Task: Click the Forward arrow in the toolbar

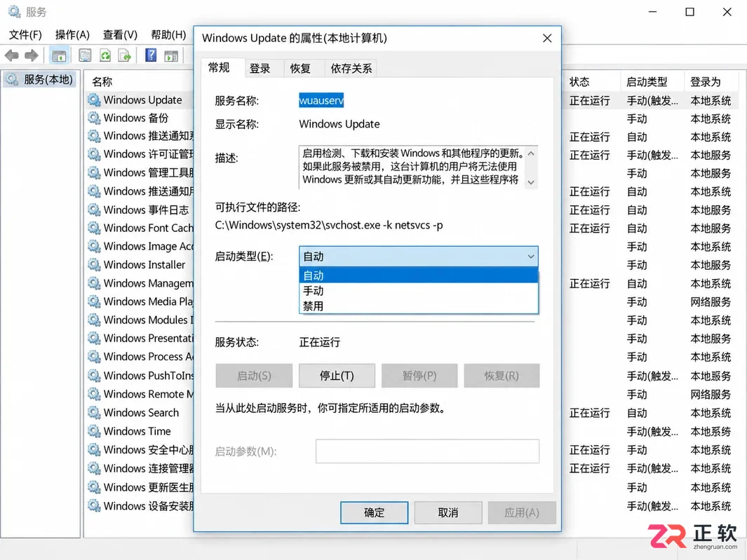Action: pos(32,55)
